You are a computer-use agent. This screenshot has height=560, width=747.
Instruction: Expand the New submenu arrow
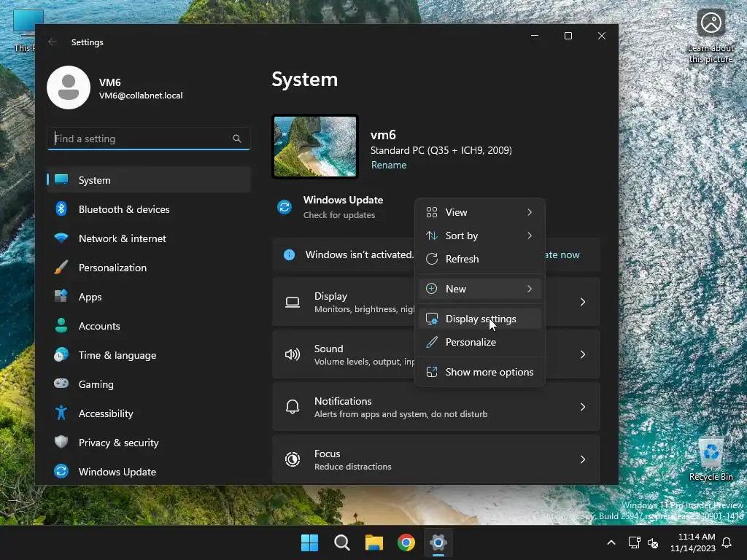point(530,289)
